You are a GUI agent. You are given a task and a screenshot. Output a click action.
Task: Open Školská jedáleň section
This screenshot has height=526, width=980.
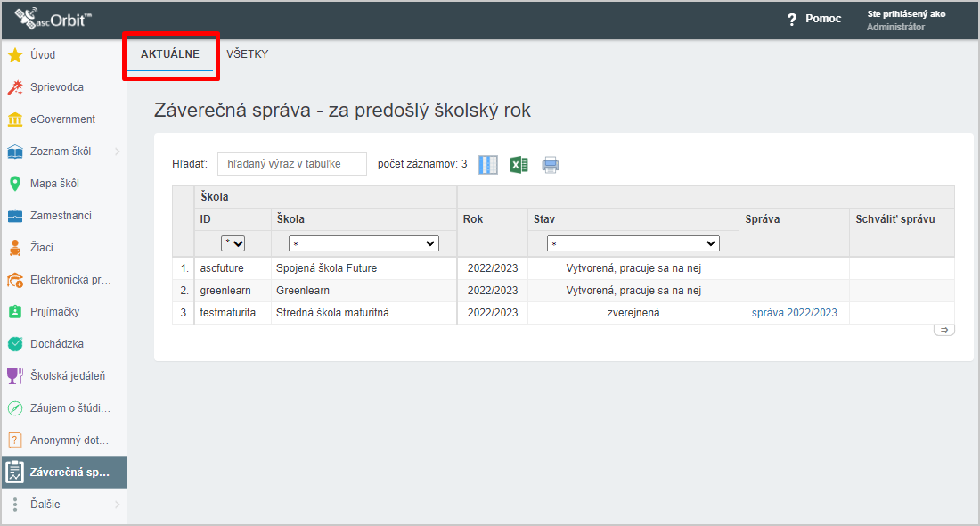68,376
